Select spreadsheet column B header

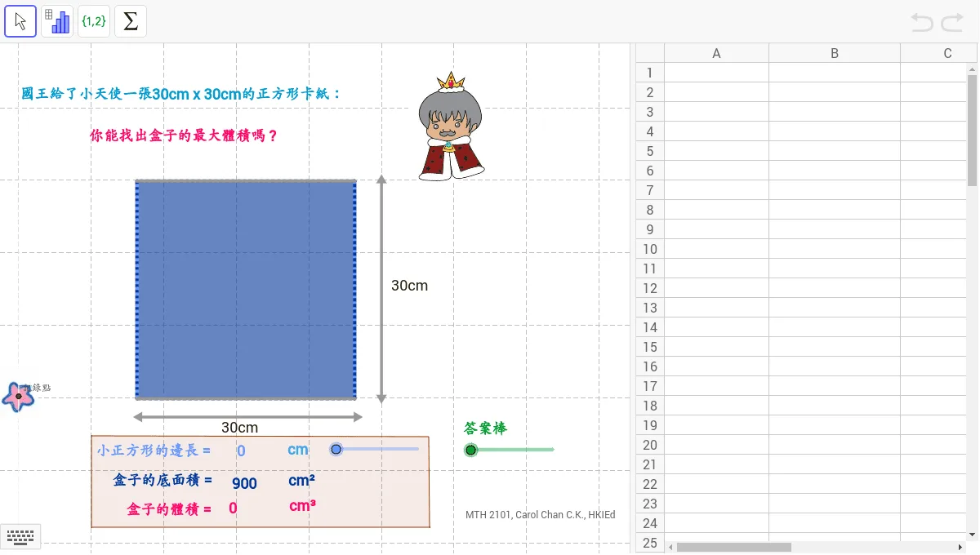(x=835, y=53)
